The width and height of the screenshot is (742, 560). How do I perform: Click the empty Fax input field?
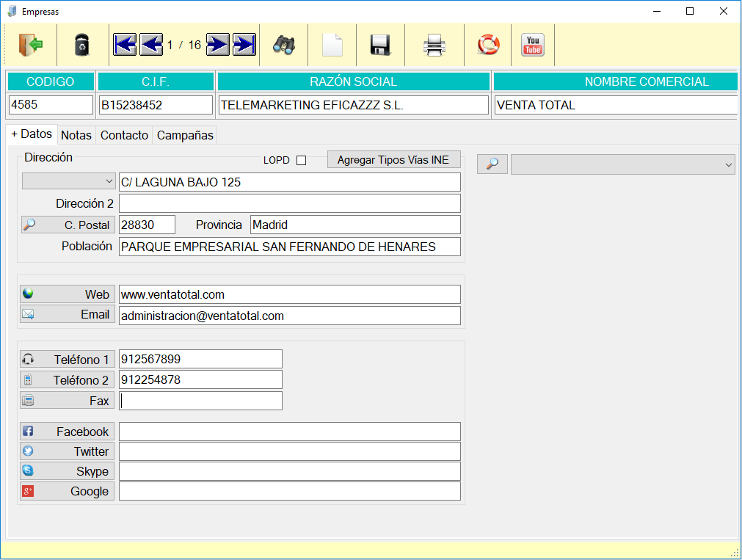point(200,401)
